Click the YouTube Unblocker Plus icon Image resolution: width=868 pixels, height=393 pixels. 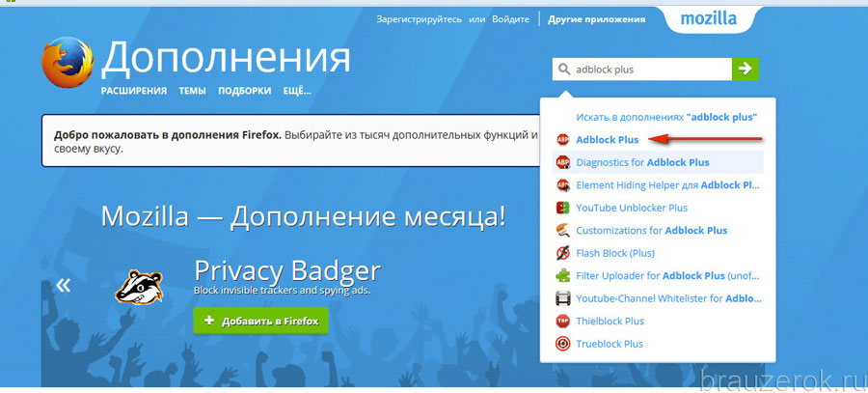point(562,208)
